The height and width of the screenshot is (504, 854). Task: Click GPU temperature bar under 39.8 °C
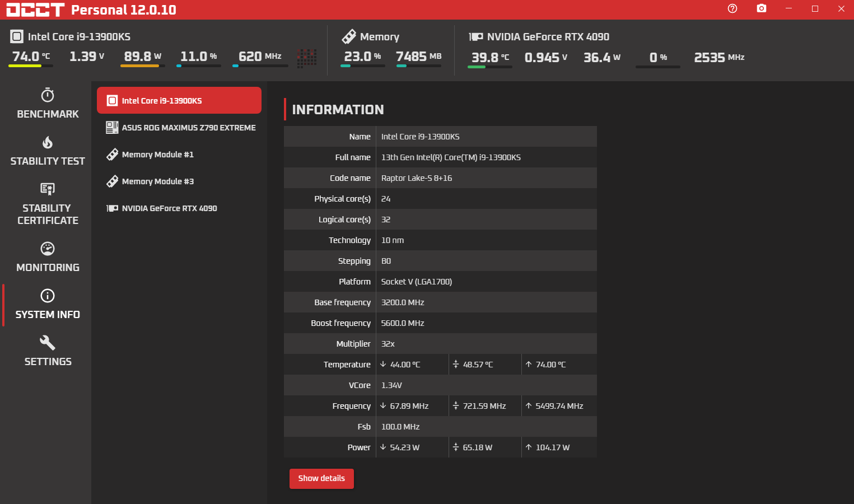tap(490, 67)
